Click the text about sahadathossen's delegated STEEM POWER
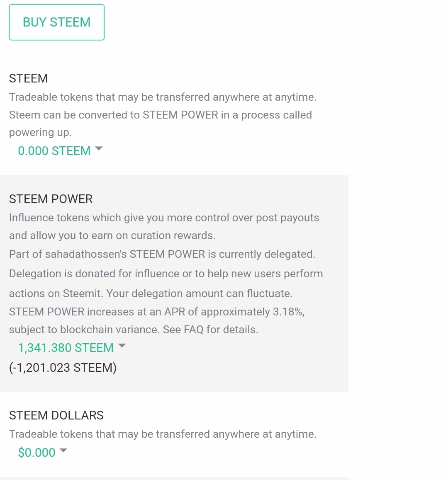 (x=162, y=254)
